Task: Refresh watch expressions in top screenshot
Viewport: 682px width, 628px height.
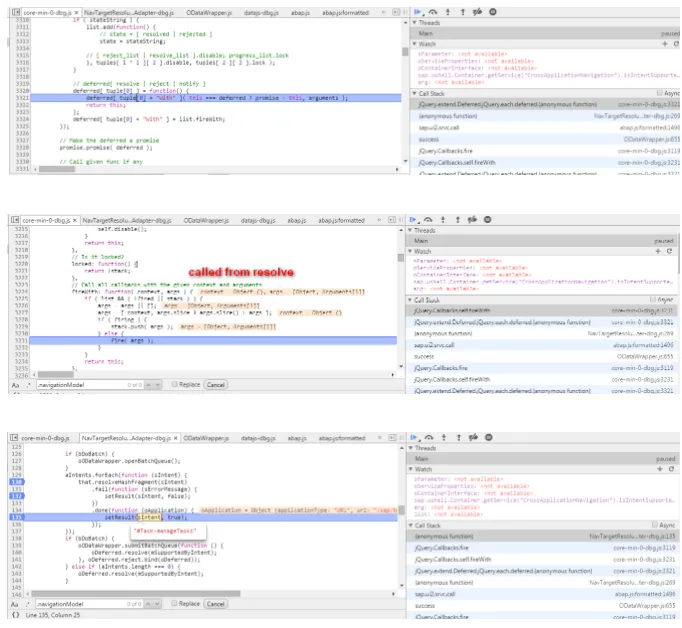Action: click(676, 44)
